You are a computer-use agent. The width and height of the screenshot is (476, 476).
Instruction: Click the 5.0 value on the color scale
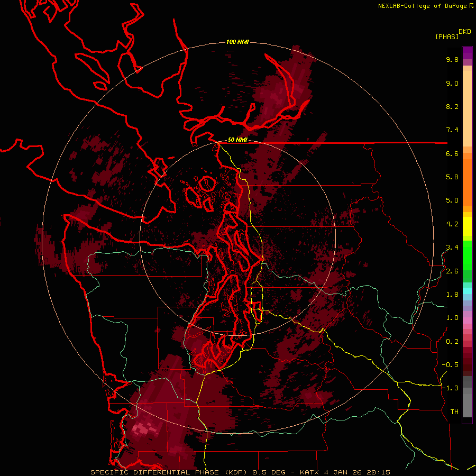click(452, 200)
